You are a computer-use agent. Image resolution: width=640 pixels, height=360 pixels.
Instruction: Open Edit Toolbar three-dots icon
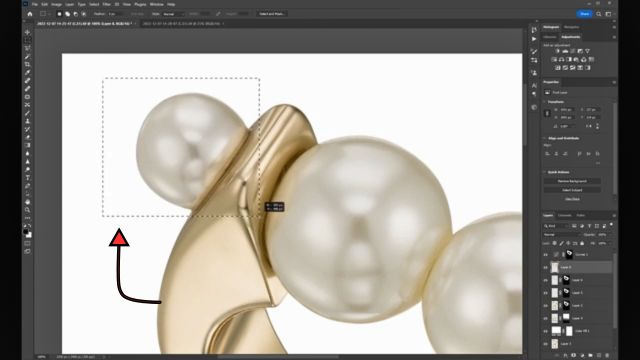(27, 218)
